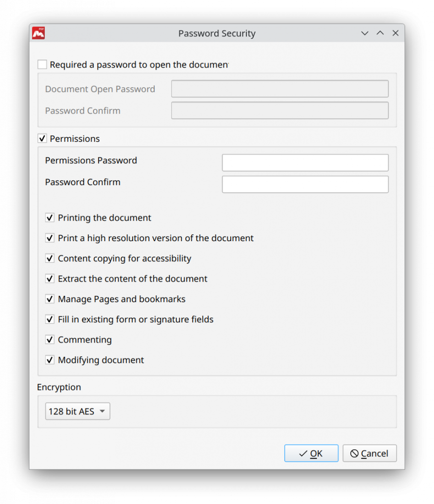Toggle the Modifying document permission
This screenshot has width=434, height=504.
(x=50, y=360)
